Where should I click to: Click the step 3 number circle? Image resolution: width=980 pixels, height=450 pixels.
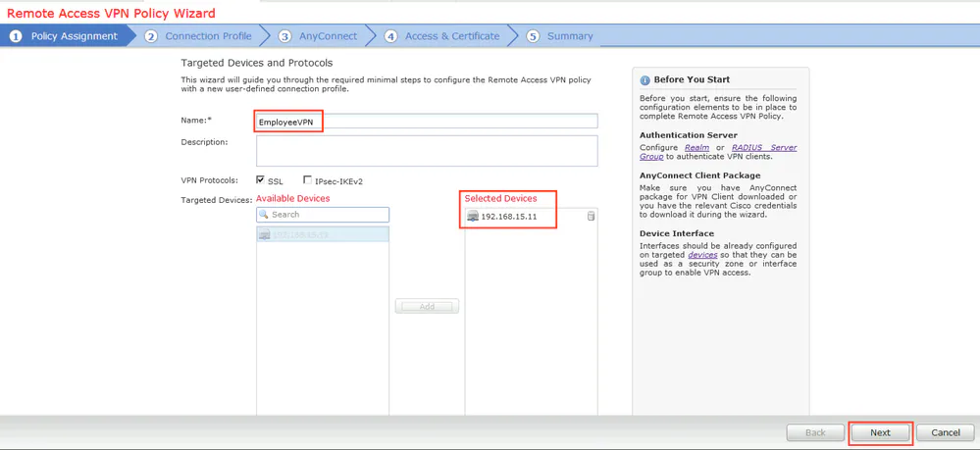coord(284,36)
